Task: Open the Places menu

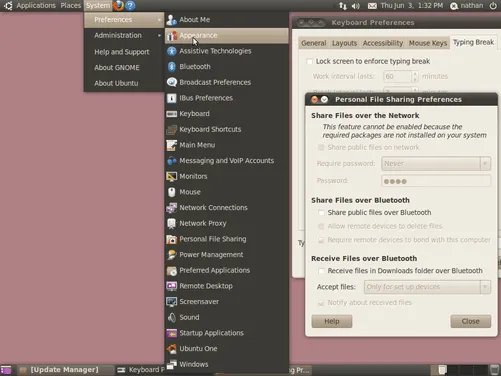Action: click(71, 6)
